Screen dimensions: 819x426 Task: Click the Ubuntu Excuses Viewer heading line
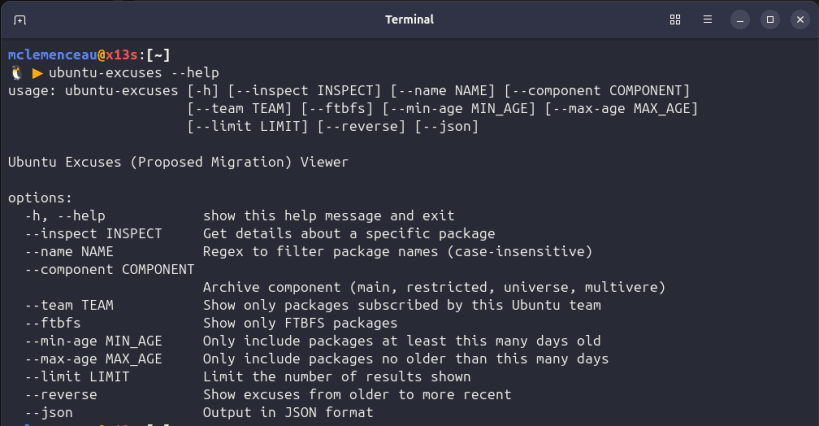point(178,161)
